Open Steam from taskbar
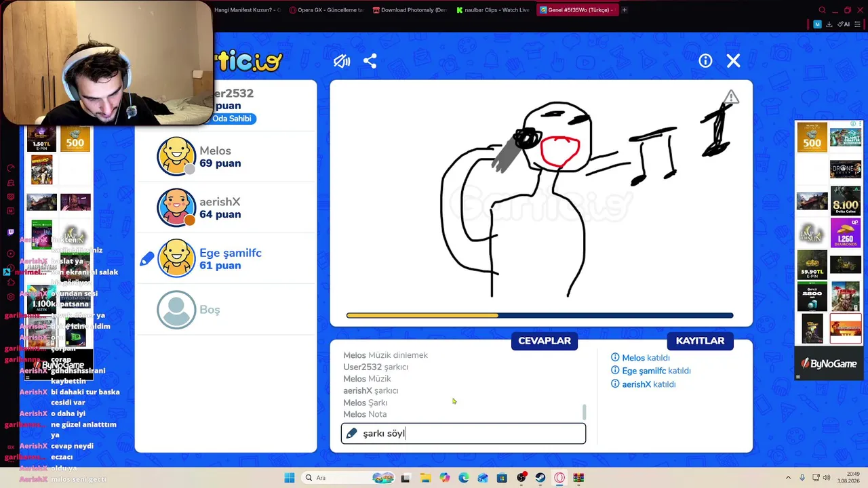 (x=540, y=478)
